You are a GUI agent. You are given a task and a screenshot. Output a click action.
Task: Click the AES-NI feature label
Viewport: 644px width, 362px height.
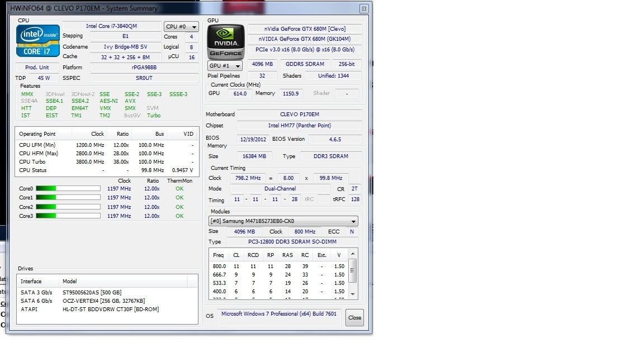tap(109, 101)
